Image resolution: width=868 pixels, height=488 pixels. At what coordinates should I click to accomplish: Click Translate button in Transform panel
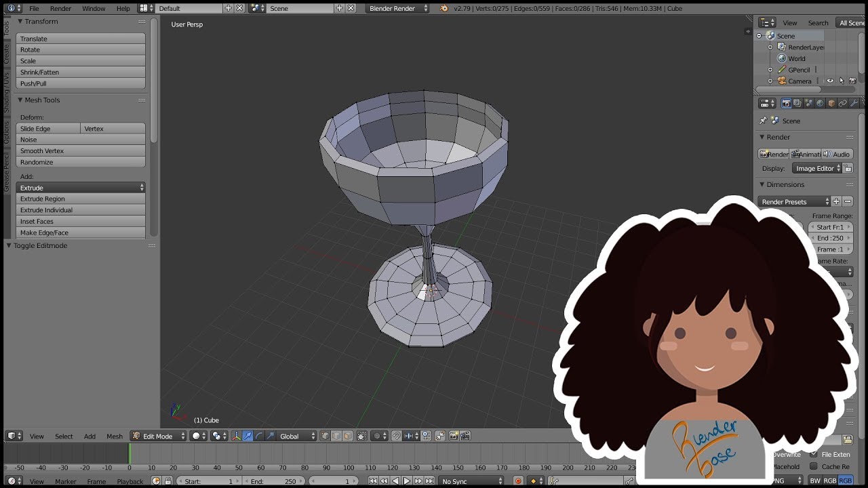(81, 39)
